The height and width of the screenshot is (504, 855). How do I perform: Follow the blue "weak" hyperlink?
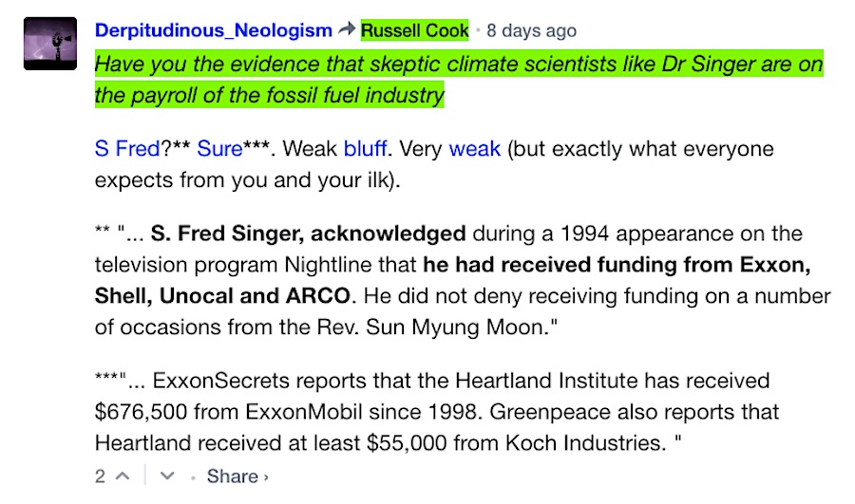(474, 149)
